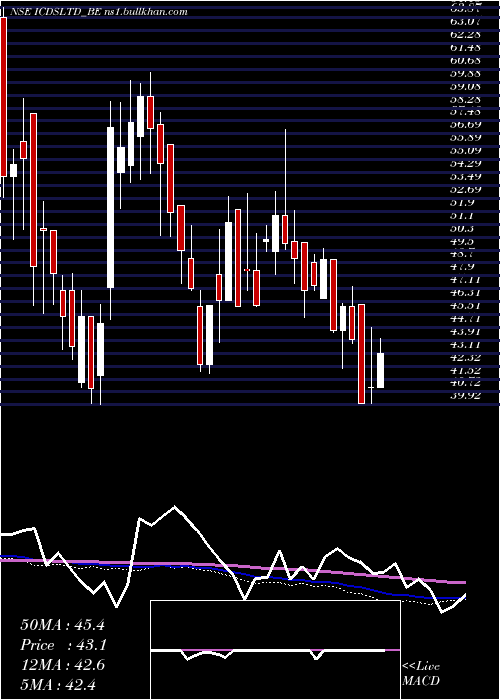
Task: Click the 55.09 axis value
Action: tap(467, 149)
